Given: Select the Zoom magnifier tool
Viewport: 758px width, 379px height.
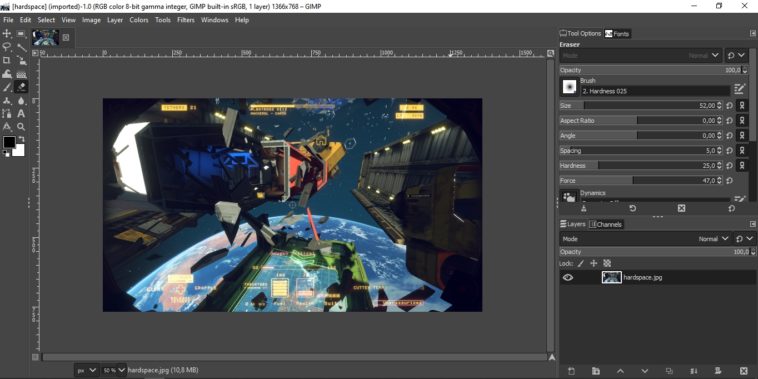Looking at the screenshot, I should tap(21, 127).
